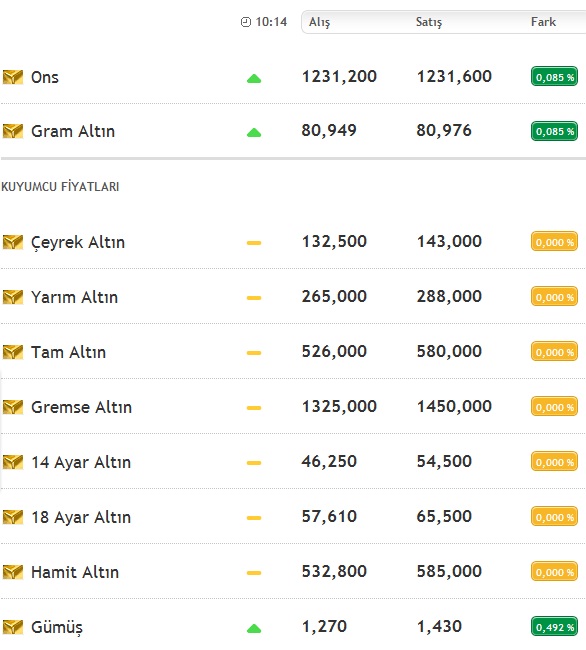Select the 14 Ayar Altın row label
Image resolution: width=586 pixels, height=650 pixels.
81,462
